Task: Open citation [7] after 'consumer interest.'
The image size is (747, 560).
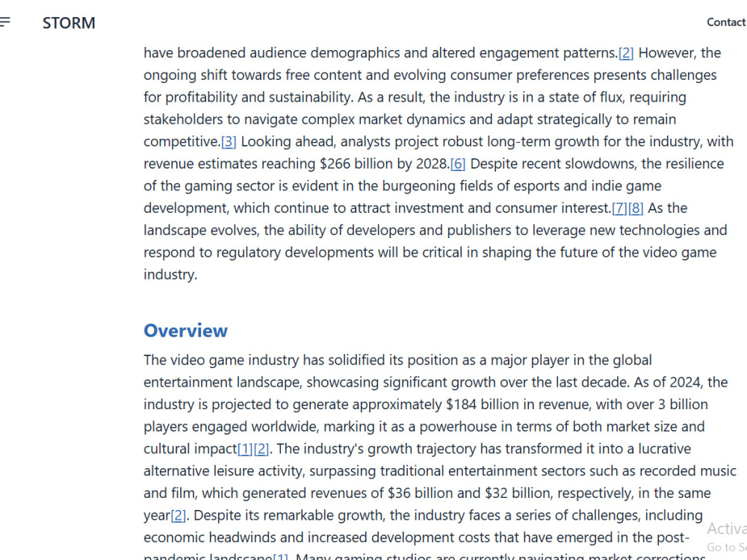Action: (x=619, y=208)
